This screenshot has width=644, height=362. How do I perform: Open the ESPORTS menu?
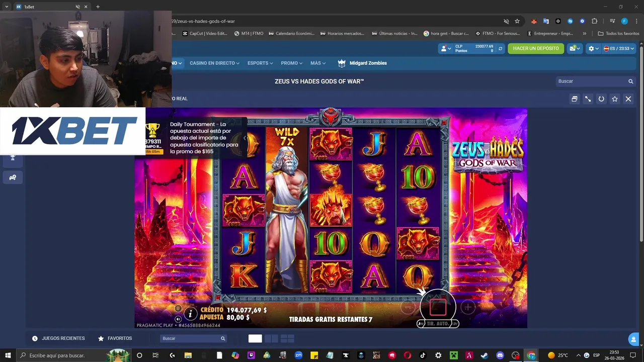coord(260,63)
